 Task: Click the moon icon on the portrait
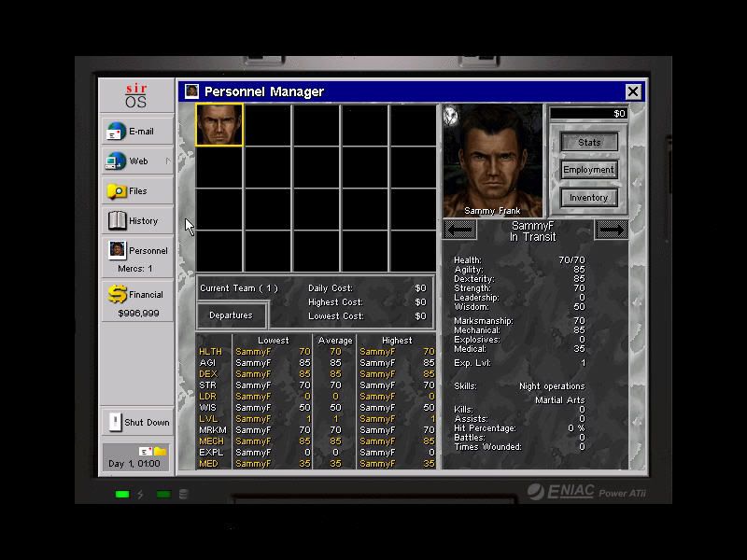pyautogui.click(x=451, y=115)
